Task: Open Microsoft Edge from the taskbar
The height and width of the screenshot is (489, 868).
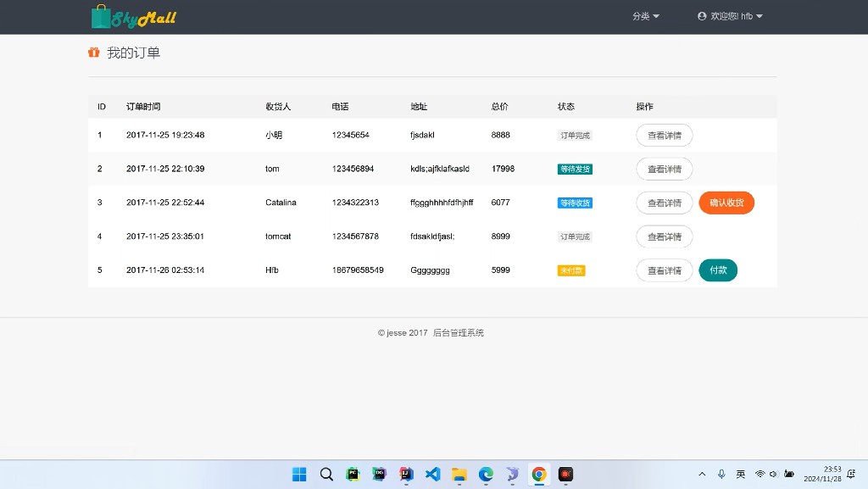Action: click(486, 475)
